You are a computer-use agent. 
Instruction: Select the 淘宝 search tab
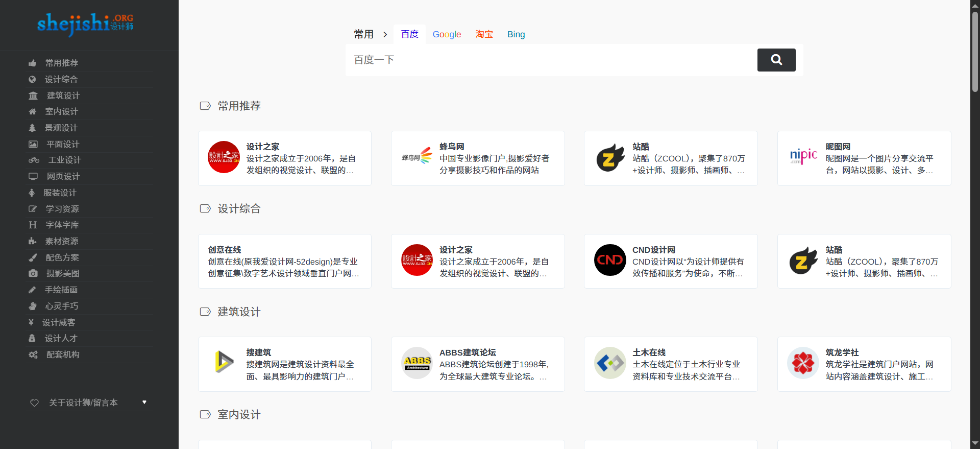[484, 34]
